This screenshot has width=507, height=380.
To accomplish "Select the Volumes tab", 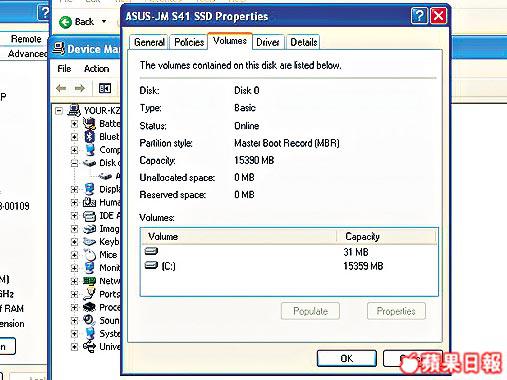I will (230, 41).
